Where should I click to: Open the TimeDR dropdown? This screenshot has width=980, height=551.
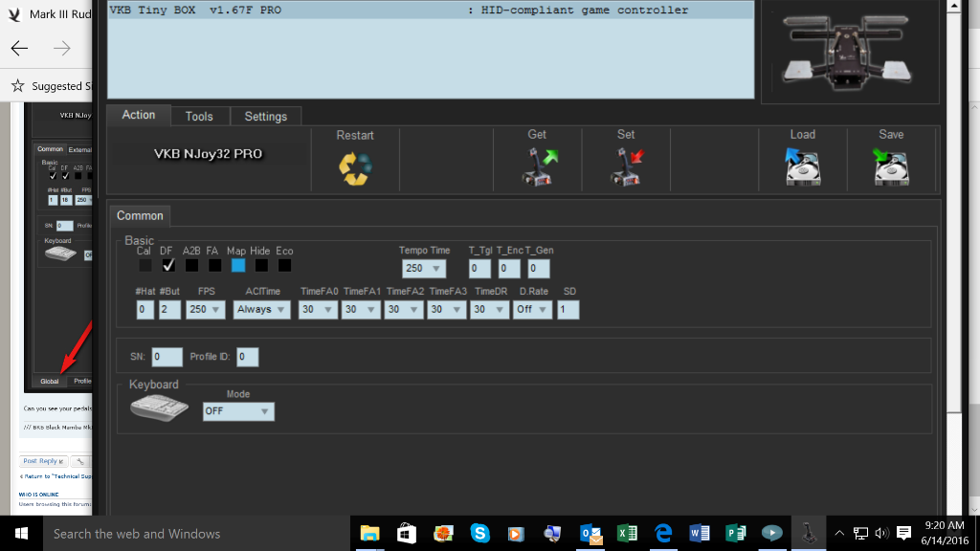pos(489,309)
